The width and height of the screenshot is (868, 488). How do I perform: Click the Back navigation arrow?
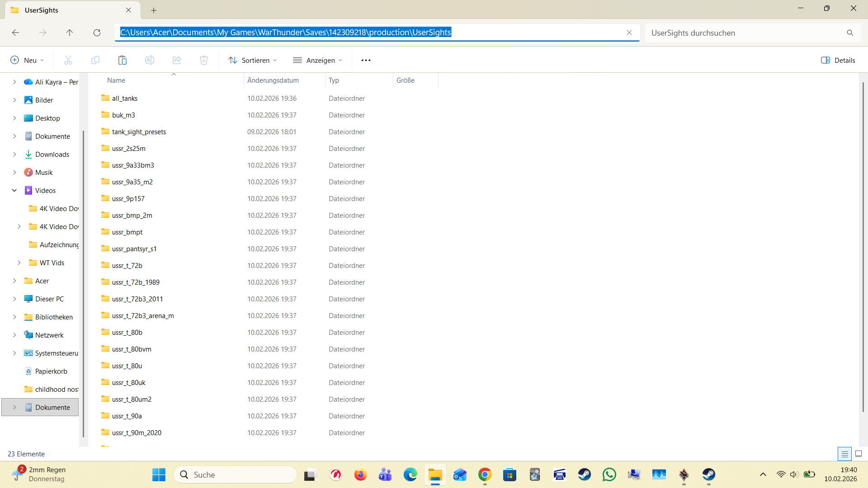coord(15,33)
